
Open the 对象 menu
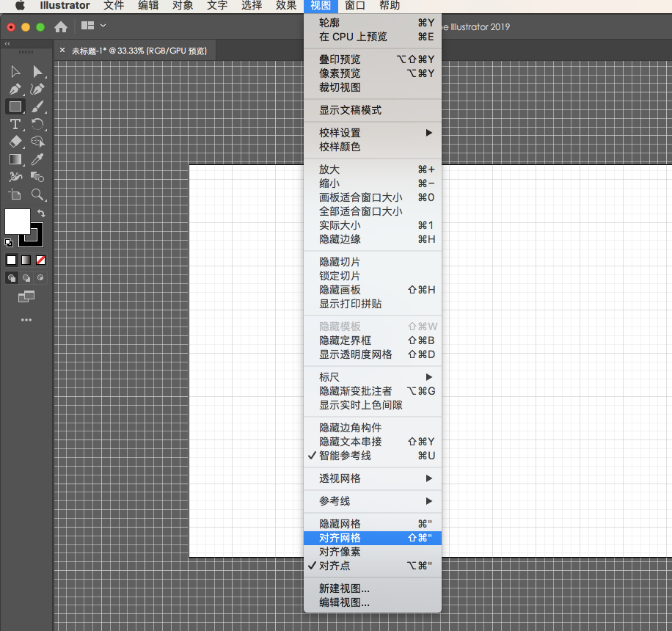183,6
